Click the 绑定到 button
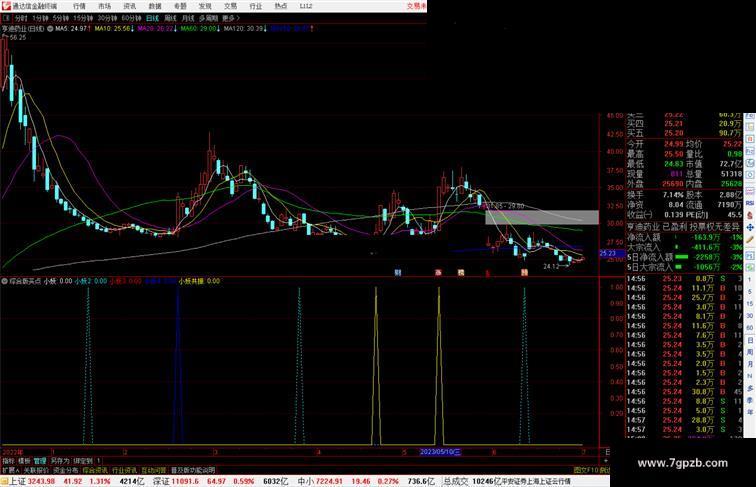Image resolution: width=756 pixels, height=487 pixels. coord(83,461)
